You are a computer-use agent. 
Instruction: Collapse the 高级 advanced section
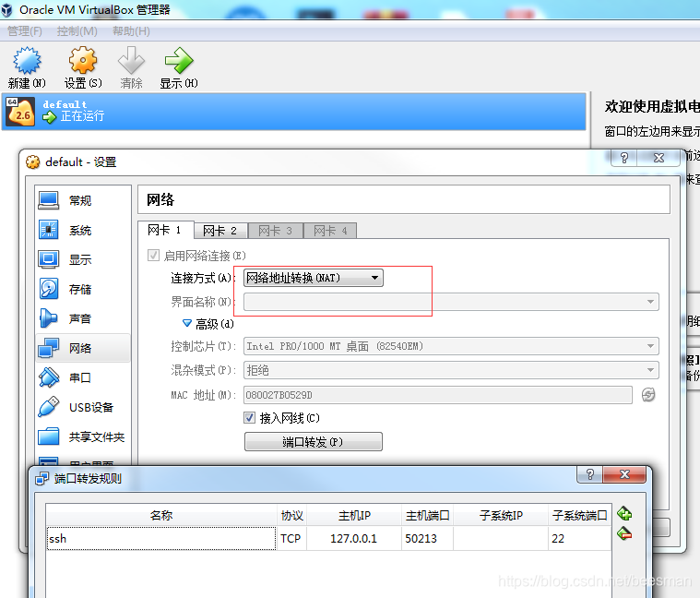point(187,323)
